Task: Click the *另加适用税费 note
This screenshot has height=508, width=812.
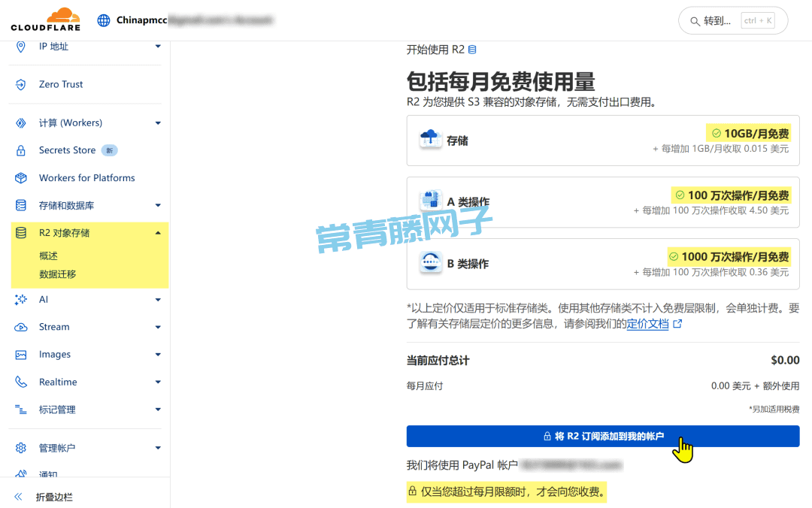Action: (x=774, y=409)
